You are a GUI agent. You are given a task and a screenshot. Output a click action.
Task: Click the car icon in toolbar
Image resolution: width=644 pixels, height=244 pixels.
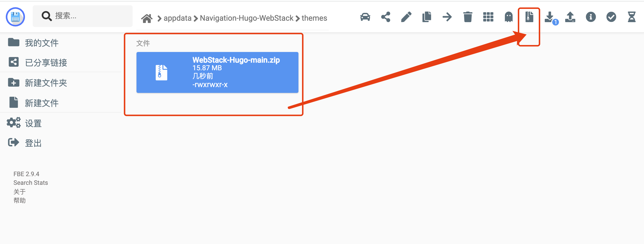point(365,17)
